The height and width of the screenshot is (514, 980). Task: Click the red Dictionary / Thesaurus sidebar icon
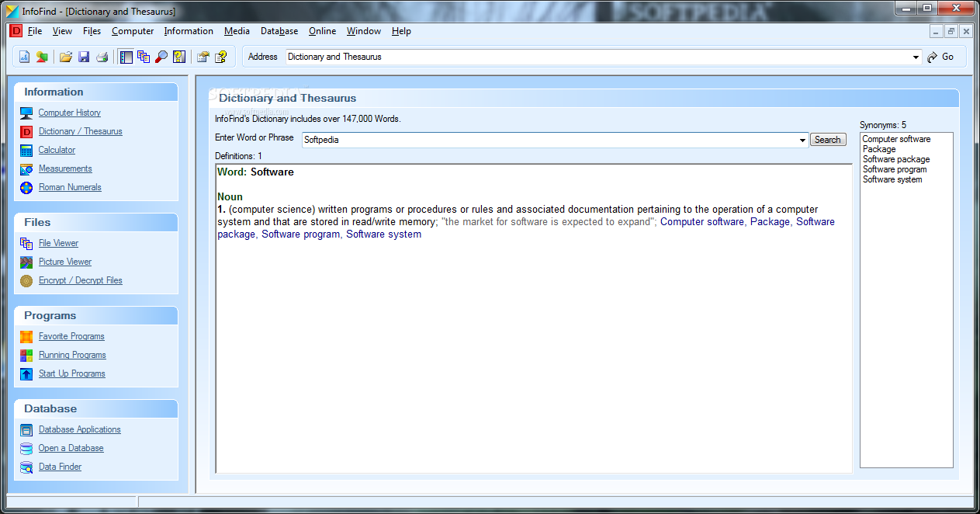[x=26, y=131]
